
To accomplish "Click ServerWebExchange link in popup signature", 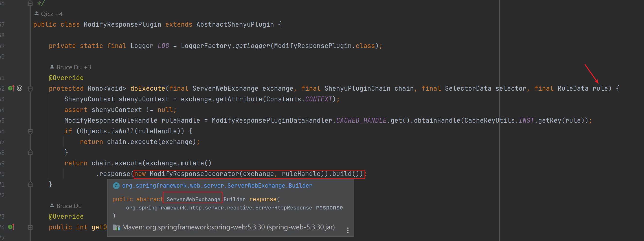I will click(193, 199).
